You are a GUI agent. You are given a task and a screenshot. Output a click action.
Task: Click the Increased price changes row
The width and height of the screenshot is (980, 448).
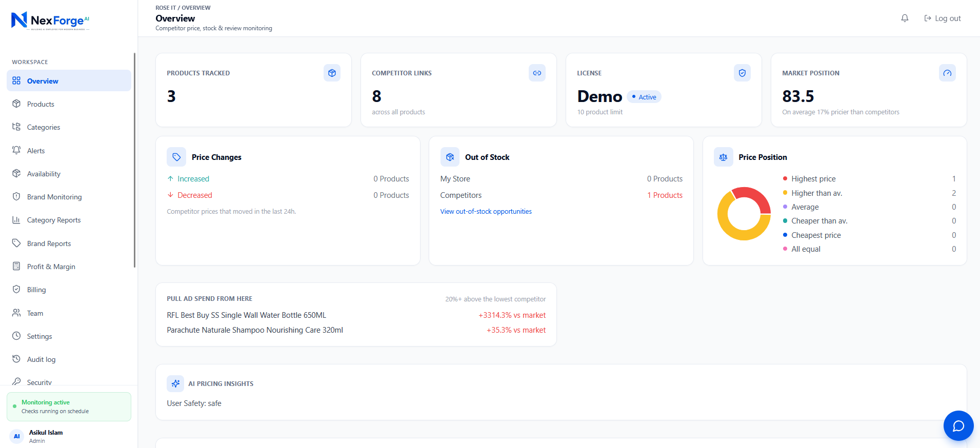coord(288,179)
